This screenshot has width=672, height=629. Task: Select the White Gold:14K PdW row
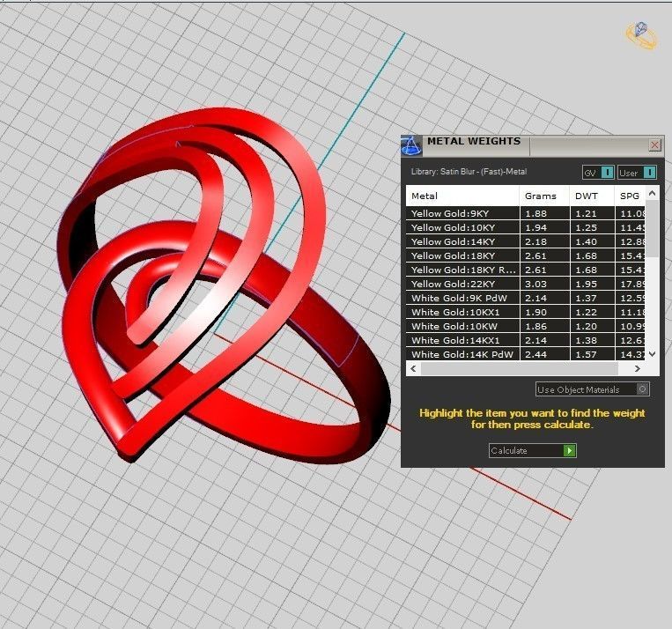pos(526,354)
